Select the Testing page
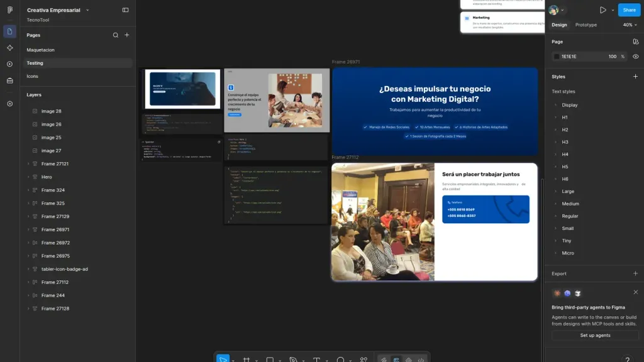 (x=77, y=63)
